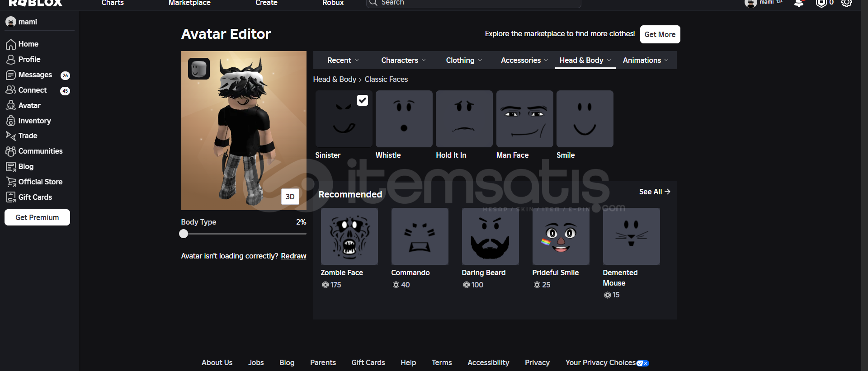Select the Smile face

click(585, 119)
